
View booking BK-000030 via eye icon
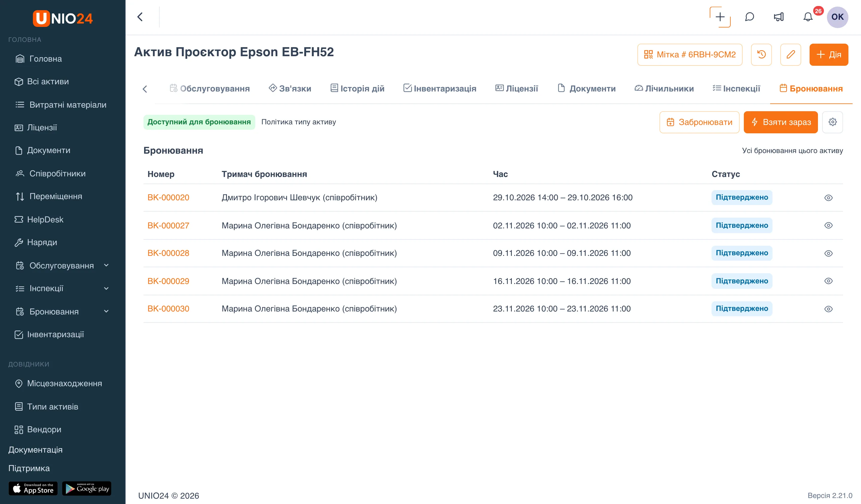click(828, 309)
